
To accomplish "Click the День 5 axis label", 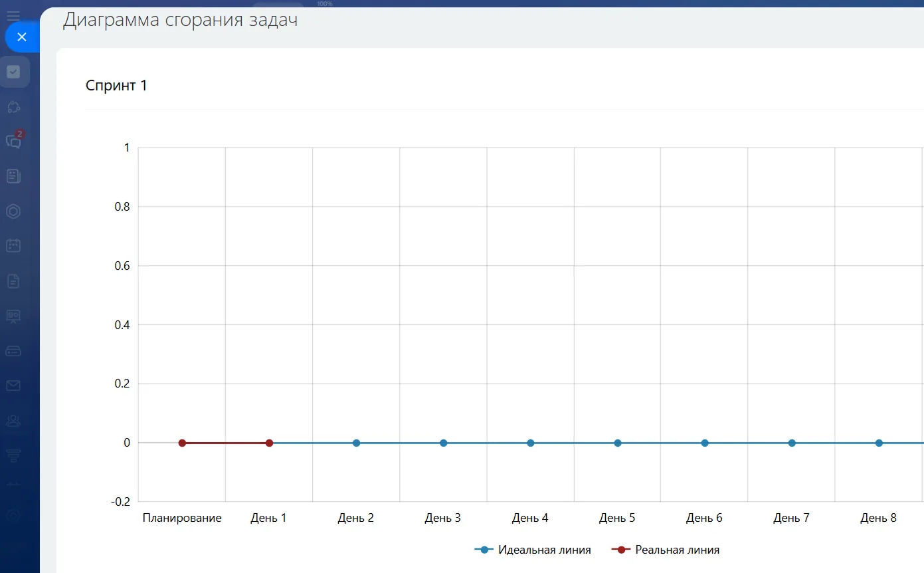I will pyautogui.click(x=617, y=518).
